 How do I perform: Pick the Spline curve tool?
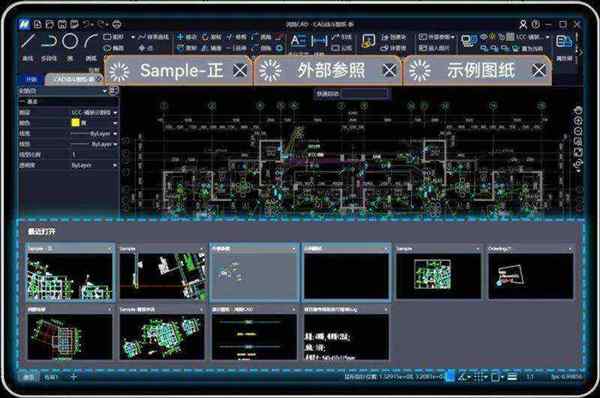click(153, 37)
